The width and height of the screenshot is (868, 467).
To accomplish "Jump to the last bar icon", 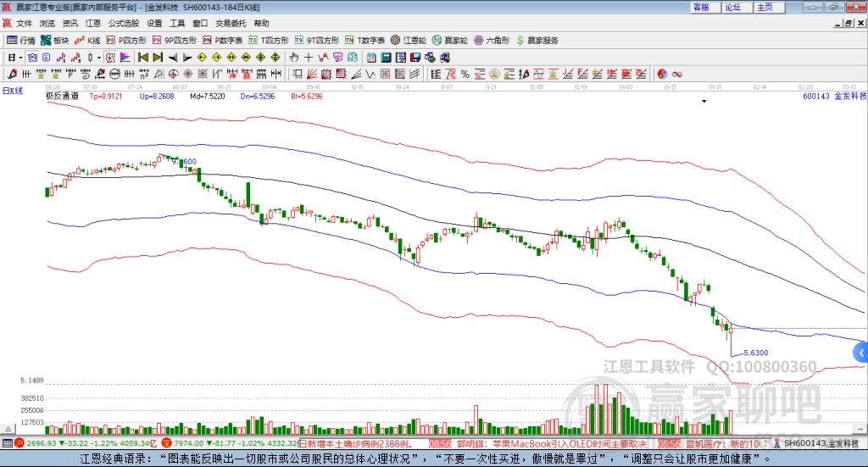I will pyautogui.click(x=158, y=58).
